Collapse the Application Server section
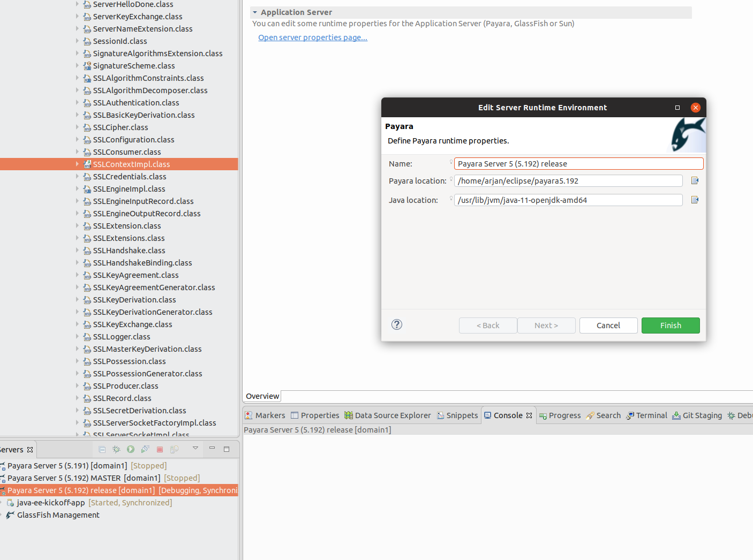 [255, 12]
